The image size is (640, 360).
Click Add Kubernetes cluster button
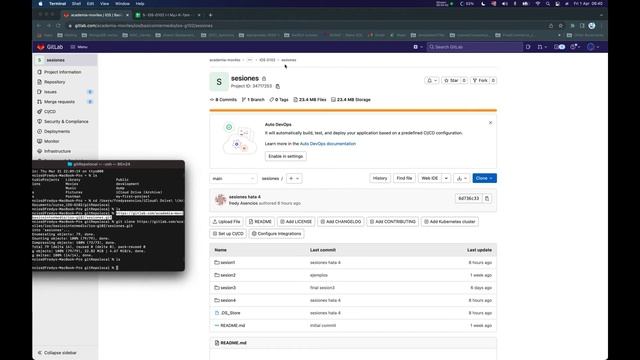[450, 222]
